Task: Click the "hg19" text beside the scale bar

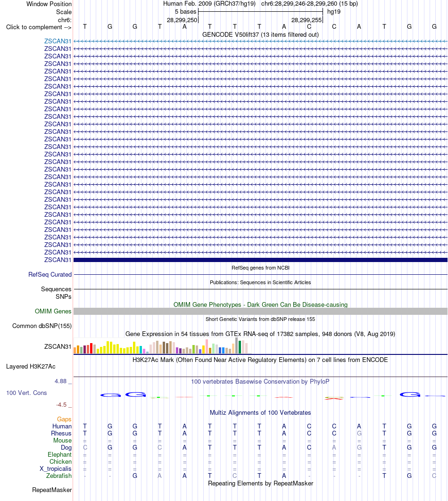Action: 334,12
